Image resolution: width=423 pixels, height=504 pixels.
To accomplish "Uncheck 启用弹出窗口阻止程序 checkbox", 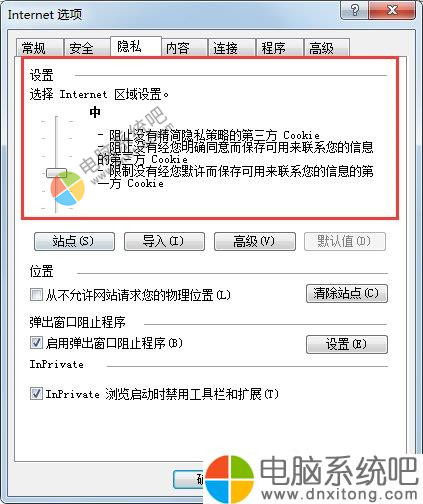I will tap(36, 343).
